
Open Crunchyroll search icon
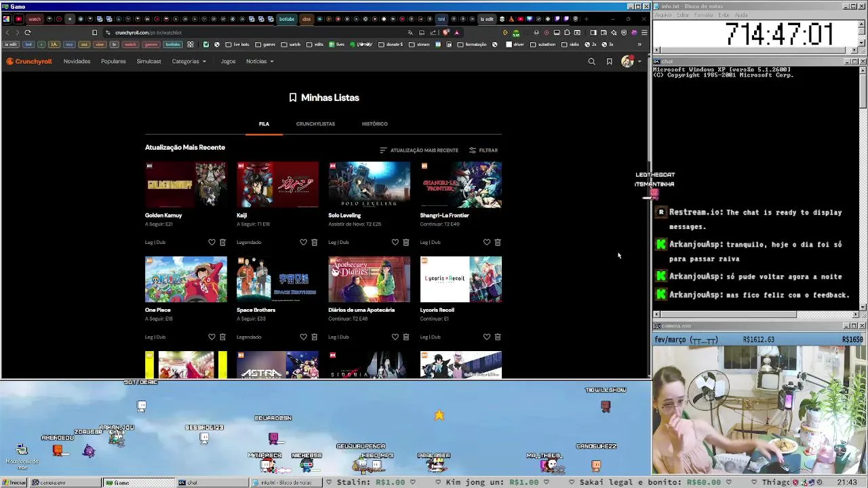pos(591,62)
